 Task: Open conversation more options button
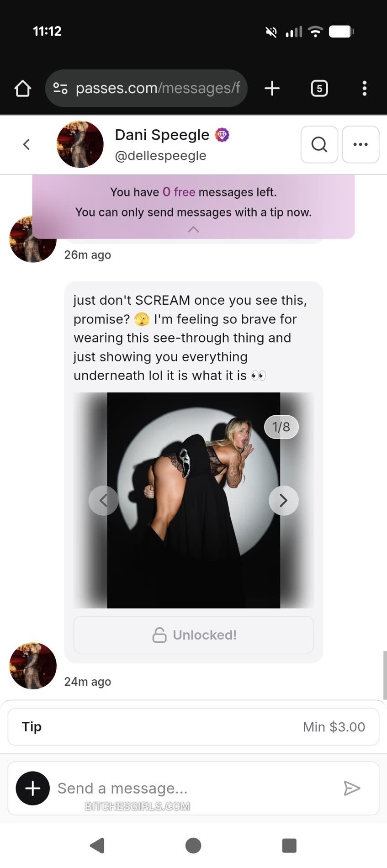click(360, 144)
